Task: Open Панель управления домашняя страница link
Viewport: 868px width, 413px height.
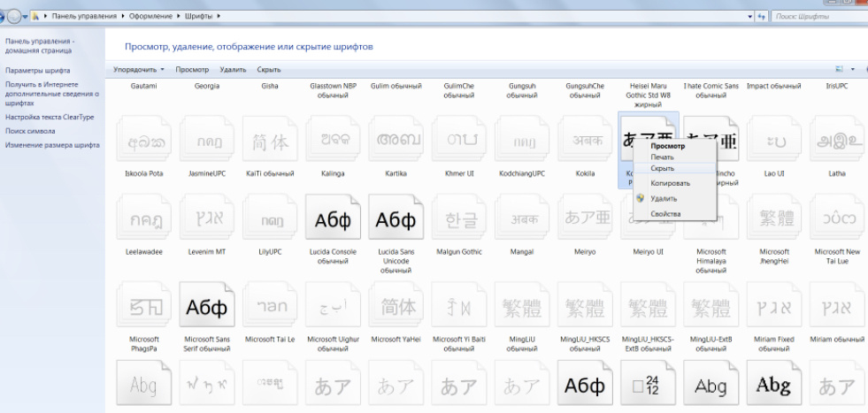Action: coord(38,46)
